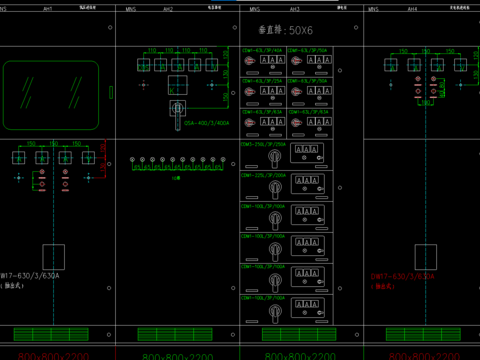Click the square K contactor box in AH2

pyautogui.click(x=178, y=85)
